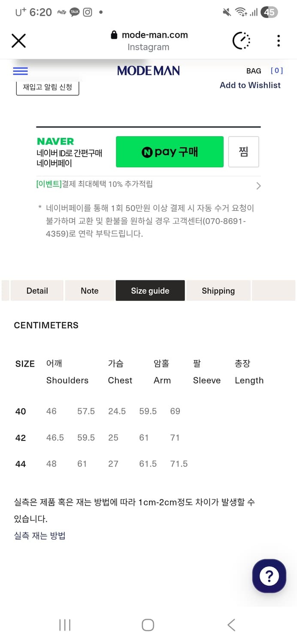
Task: Switch to the Detail tab
Action: tap(37, 291)
